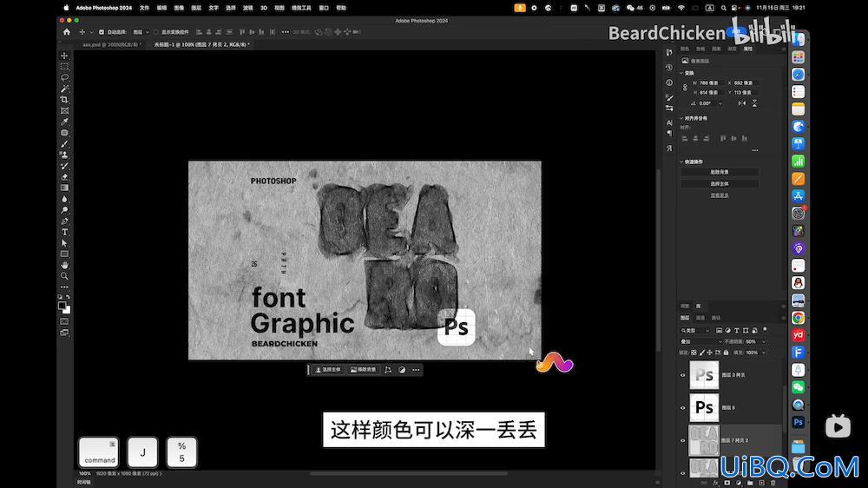Hide the 图层 7 拷贝 2 layer
This screenshot has width=868, height=488.
point(682,440)
